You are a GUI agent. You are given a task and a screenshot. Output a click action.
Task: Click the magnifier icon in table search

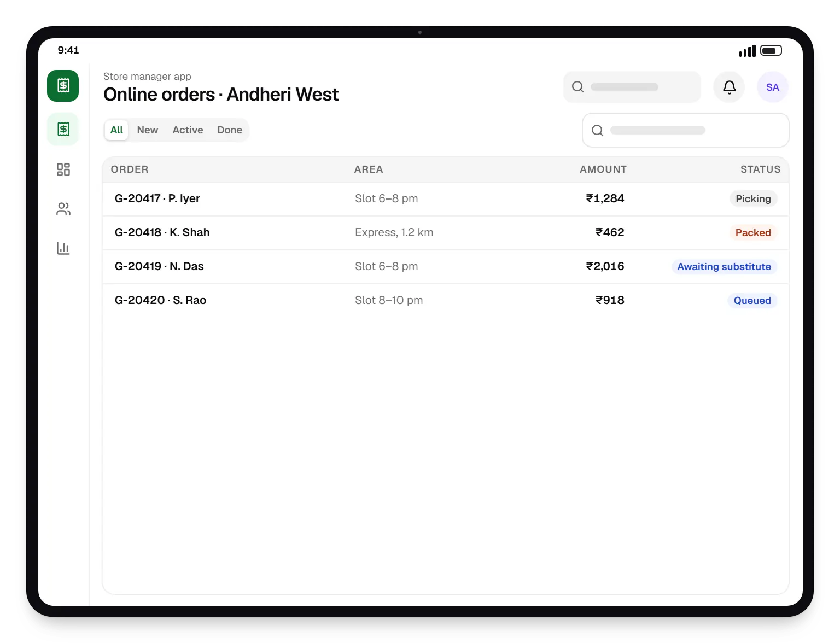pyautogui.click(x=597, y=130)
